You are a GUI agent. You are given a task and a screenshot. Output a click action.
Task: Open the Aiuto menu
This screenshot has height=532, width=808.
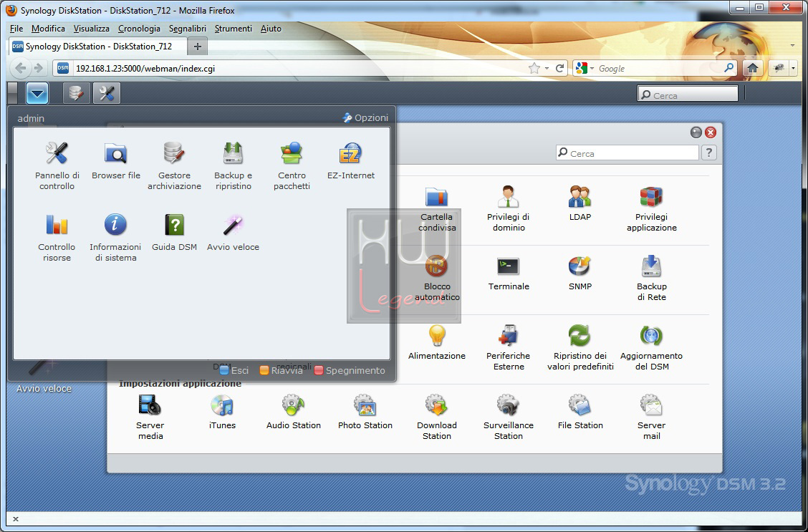(x=271, y=29)
